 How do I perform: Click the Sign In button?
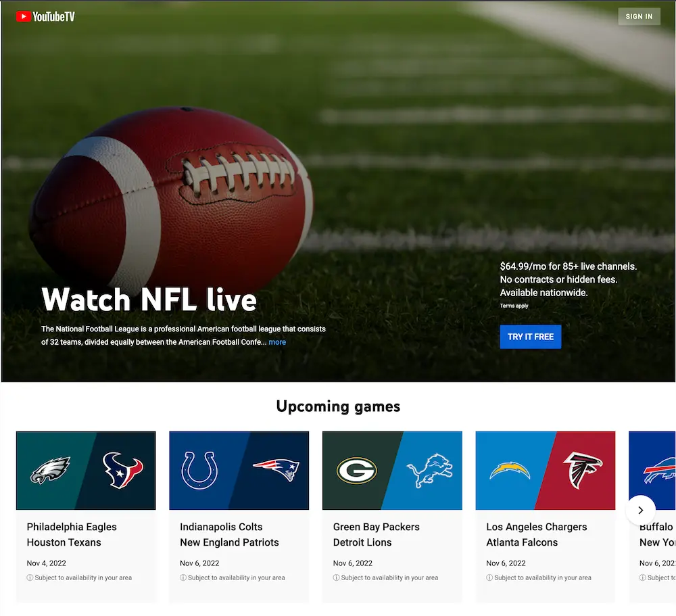point(639,16)
